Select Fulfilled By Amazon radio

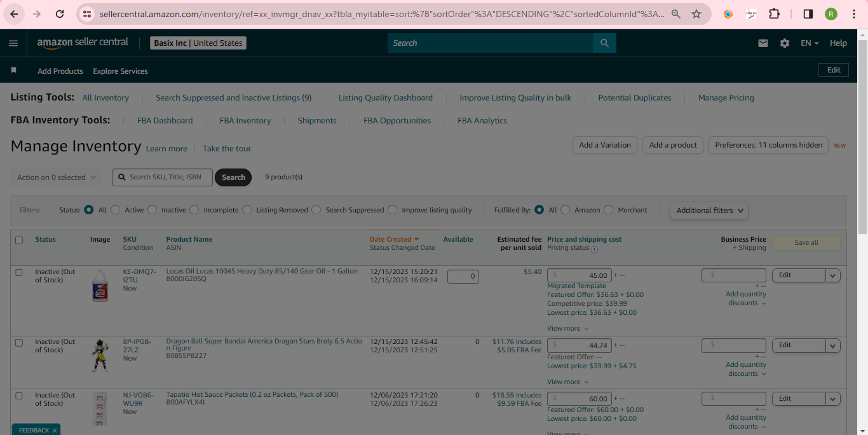point(566,210)
